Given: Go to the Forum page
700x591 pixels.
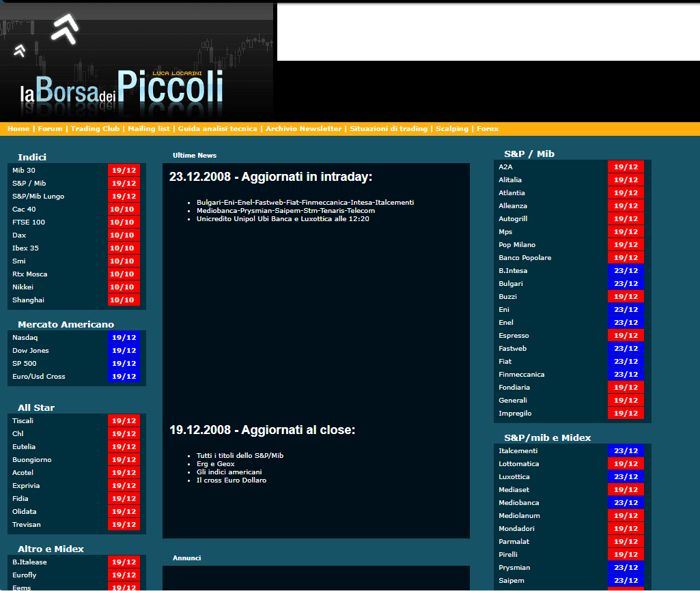Looking at the screenshot, I should click(50, 129).
